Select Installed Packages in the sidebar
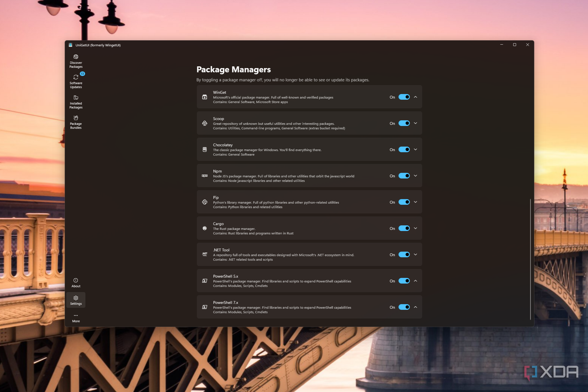The height and width of the screenshot is (392, 588). (75, 101)
